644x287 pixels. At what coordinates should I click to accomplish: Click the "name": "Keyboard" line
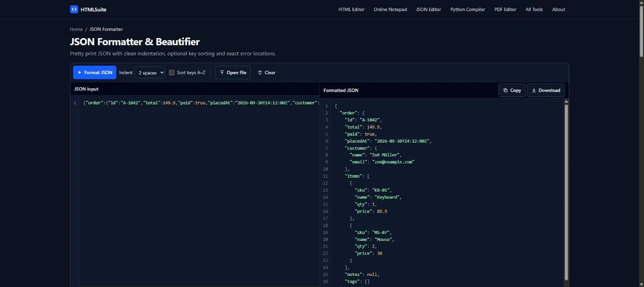tap(378, 197)
